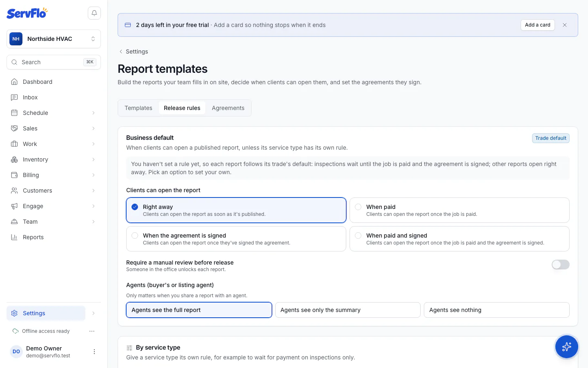Screen dimensions: 588x368
Task: Expand the Sales submenu chevron
Action: tap(94, 128)
